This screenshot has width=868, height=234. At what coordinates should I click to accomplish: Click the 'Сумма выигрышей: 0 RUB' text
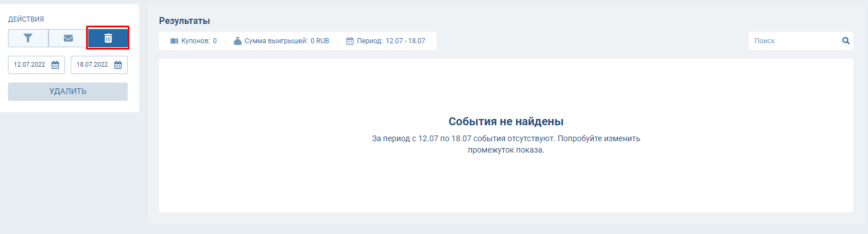click(x=287, y=41)
